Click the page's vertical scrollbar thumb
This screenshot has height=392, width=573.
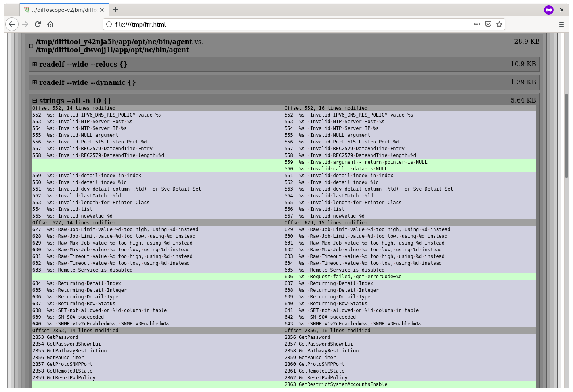click(x=567, y=136)
